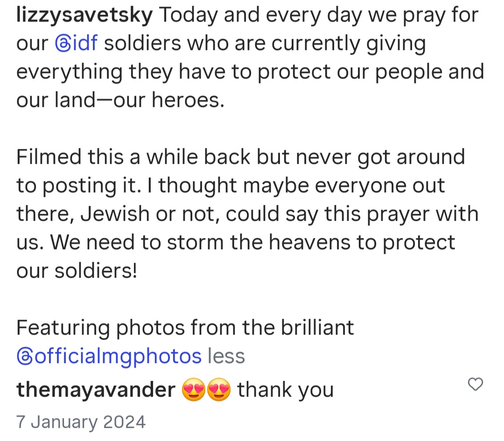This screenshot has width=504, height=441.
Task: Open the lizzysavetsky profile username
Action: click(x=84, y=15)
